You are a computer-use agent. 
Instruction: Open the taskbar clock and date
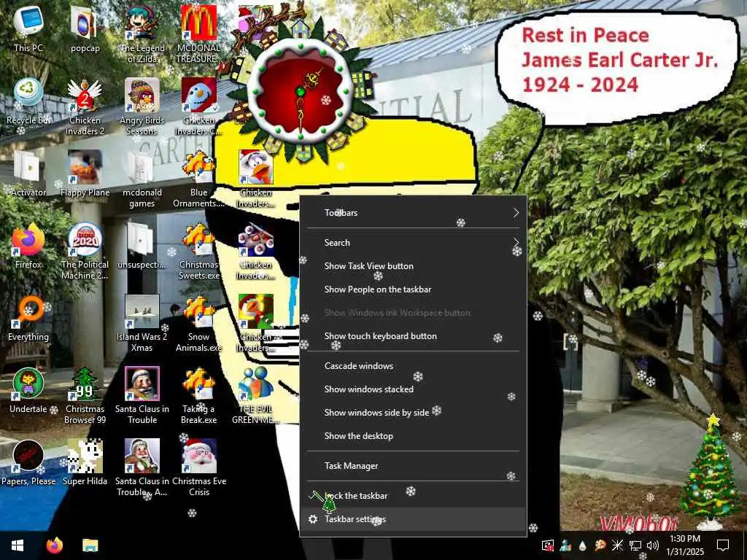(685, 545)
